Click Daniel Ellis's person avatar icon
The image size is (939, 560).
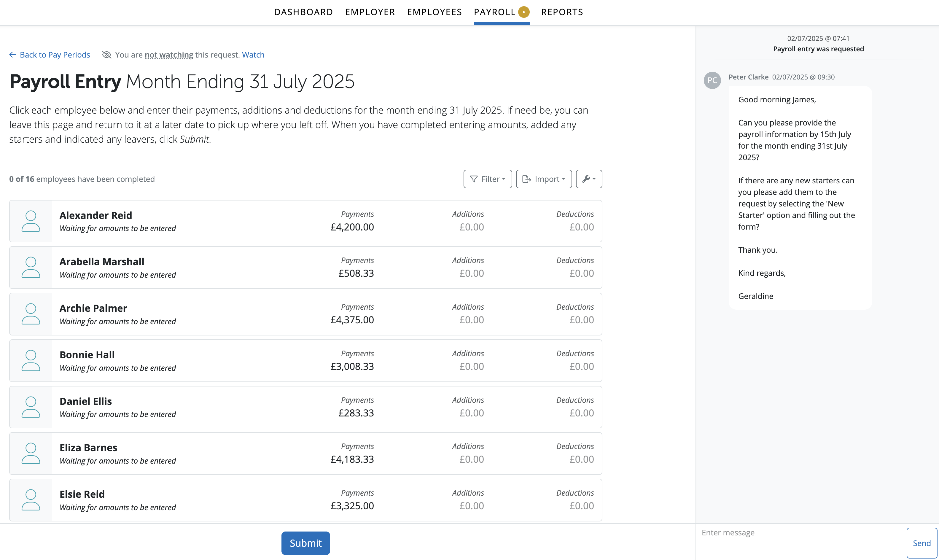tap(31, 407)
